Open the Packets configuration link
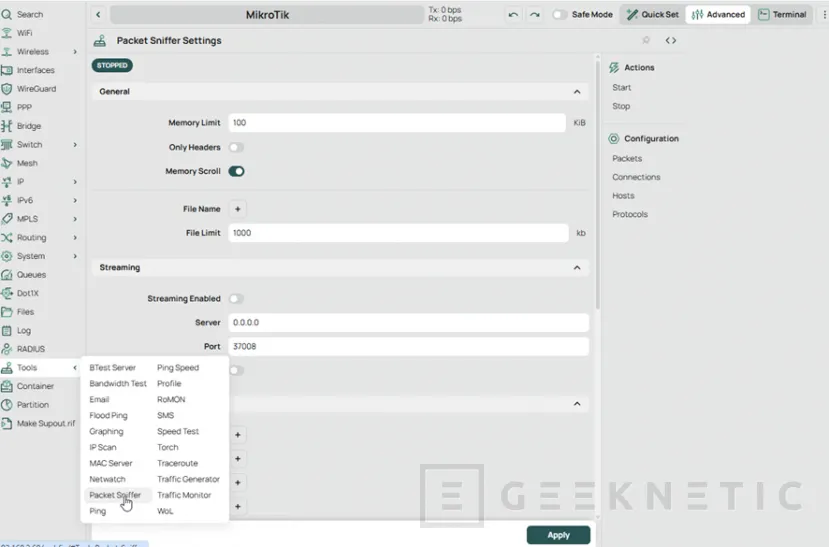This screenshot has width=829, height=547. (627, 158)
